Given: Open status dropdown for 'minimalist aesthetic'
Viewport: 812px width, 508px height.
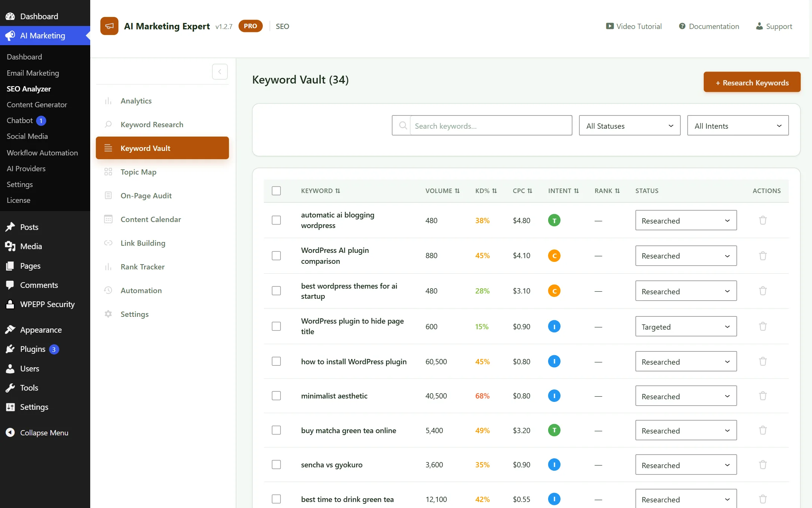Looking at the screenshot, I should (686, 396).
